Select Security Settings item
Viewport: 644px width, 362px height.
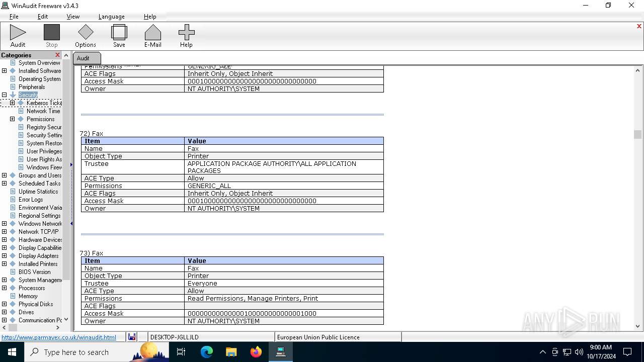point(44,135)
